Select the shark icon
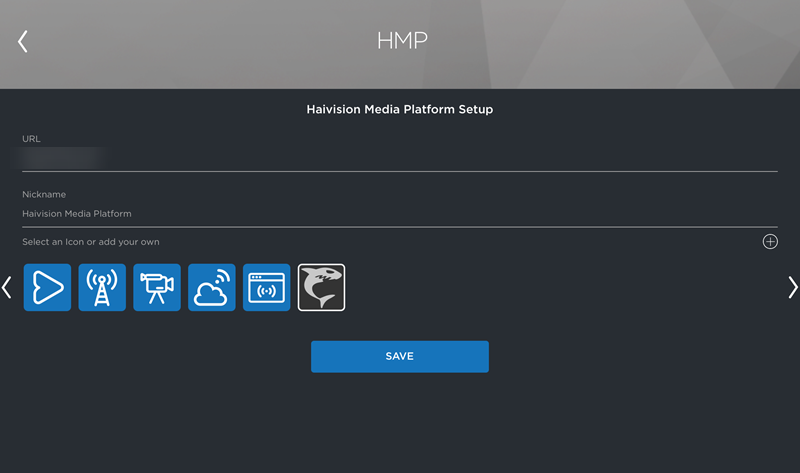This screenshot has height=473, width=800. click(x=321, y=288)
